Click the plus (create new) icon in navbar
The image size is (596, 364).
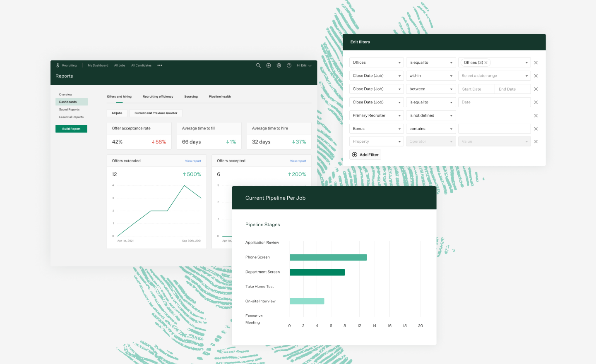(268, 65)
